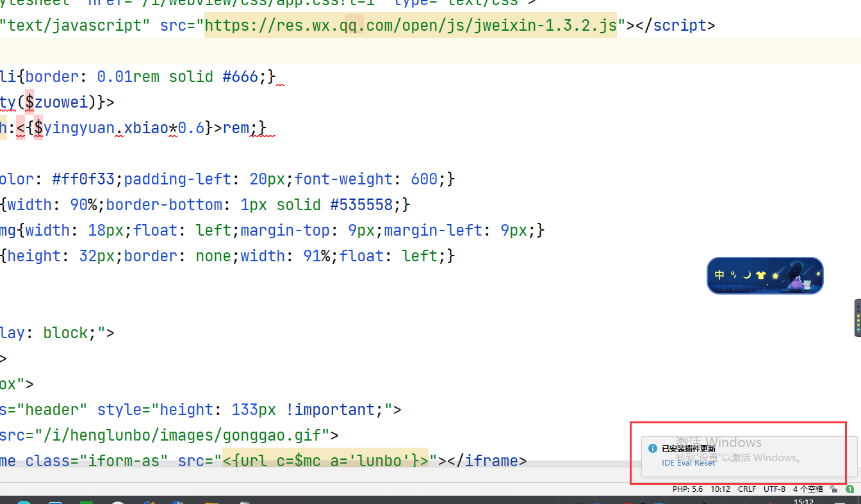861x504 pixels.
Task: Open IME skin shirt icon
Action: (760, 275)
